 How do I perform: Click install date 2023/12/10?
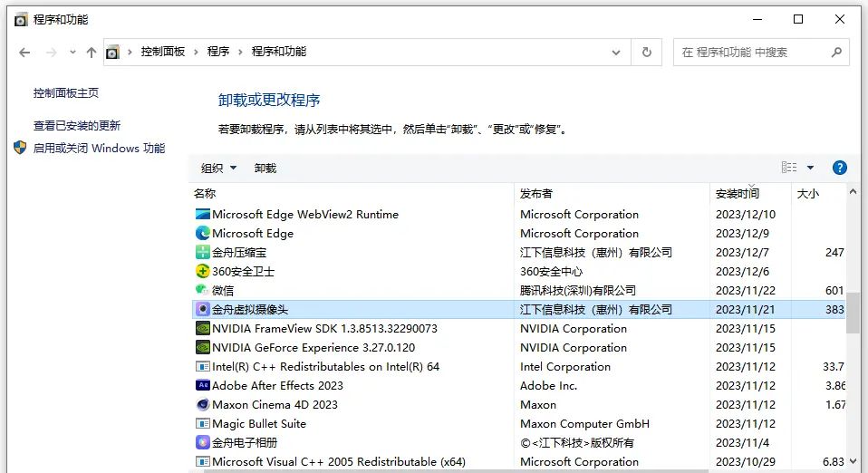point(745,215)
